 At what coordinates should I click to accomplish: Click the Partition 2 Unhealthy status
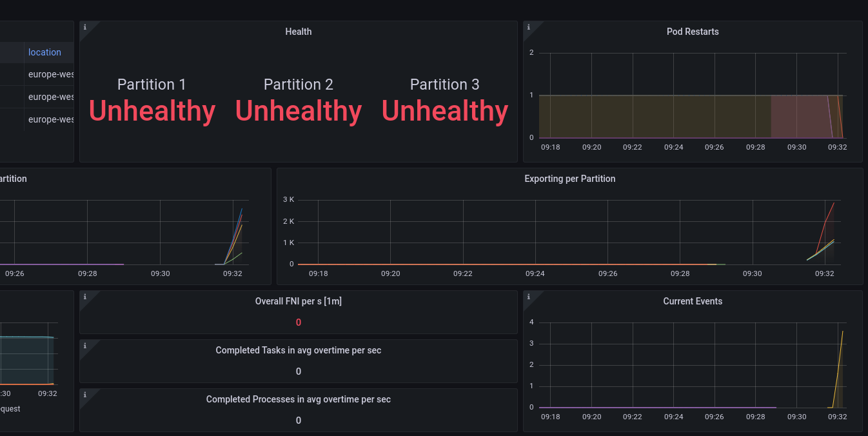pos(299,111)
